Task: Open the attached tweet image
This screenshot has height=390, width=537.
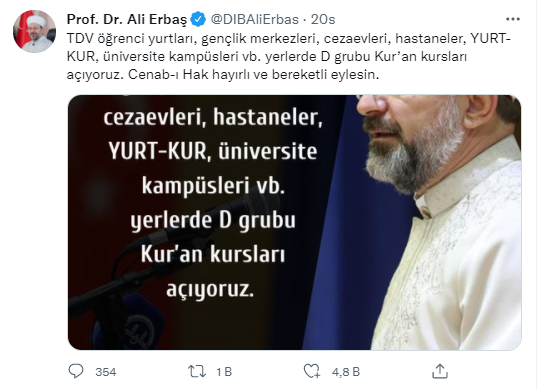Action: pos(295,223)
